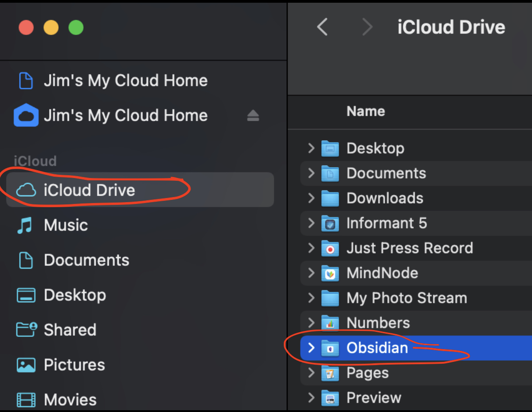Select the Just Press Record name
532x412 pixels.
tap(410, 248)
